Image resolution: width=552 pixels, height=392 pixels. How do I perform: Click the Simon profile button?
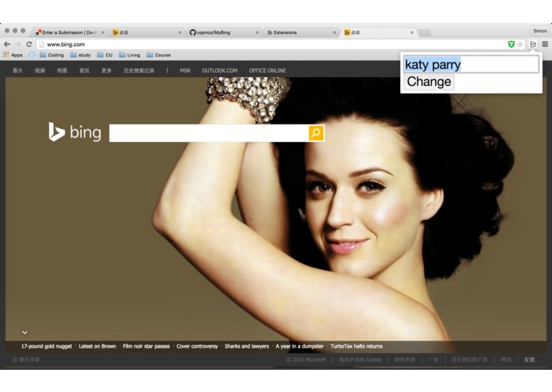pos(539,31)
